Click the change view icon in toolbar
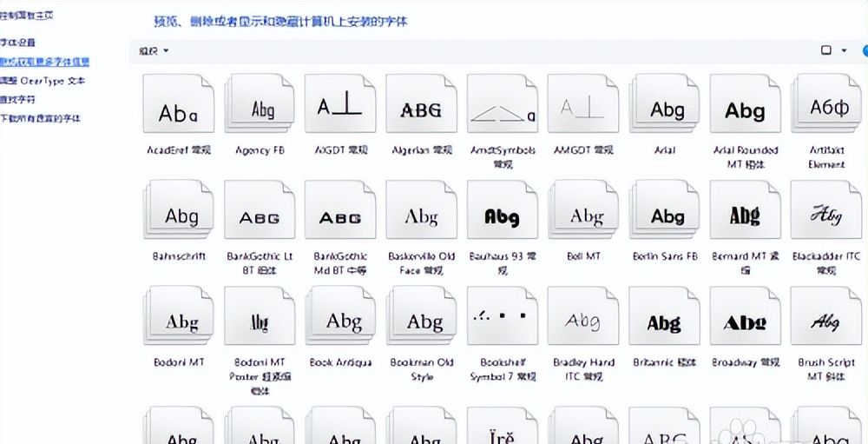868x444 pixels. (826, 50)
